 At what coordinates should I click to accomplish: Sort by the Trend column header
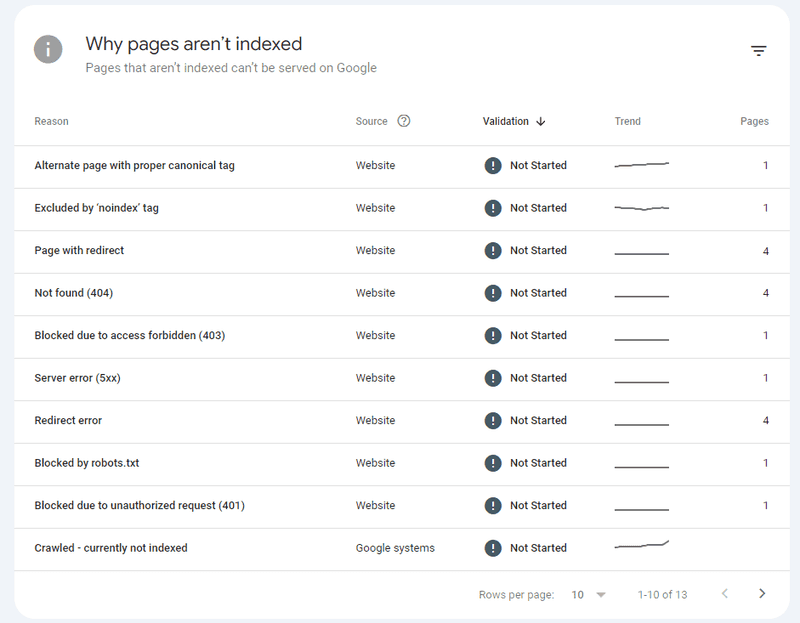[628, 121]
